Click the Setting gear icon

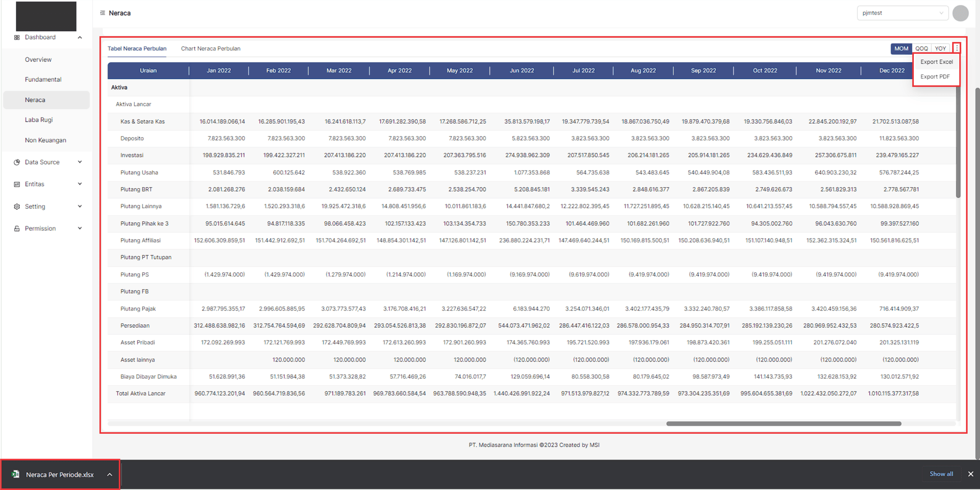[x=17, y=206]
